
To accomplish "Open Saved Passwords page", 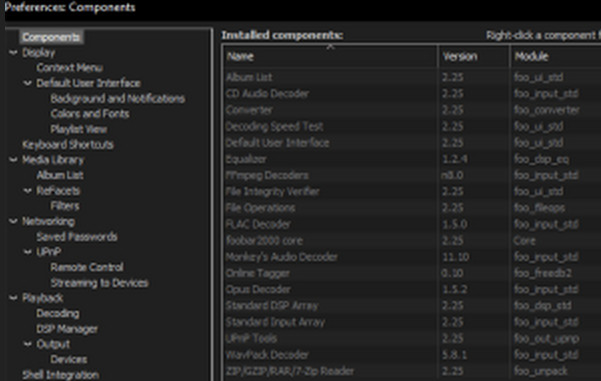I will tap(77, 236).
